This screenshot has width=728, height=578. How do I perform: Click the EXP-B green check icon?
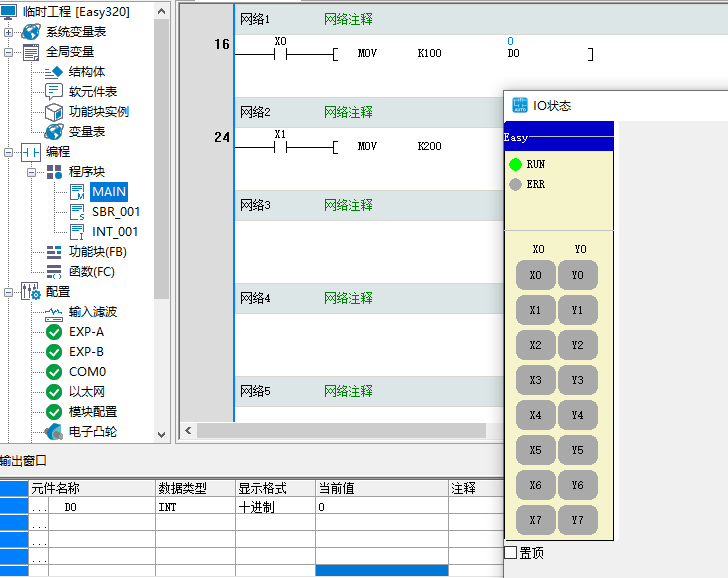click(x=54, y=352)
